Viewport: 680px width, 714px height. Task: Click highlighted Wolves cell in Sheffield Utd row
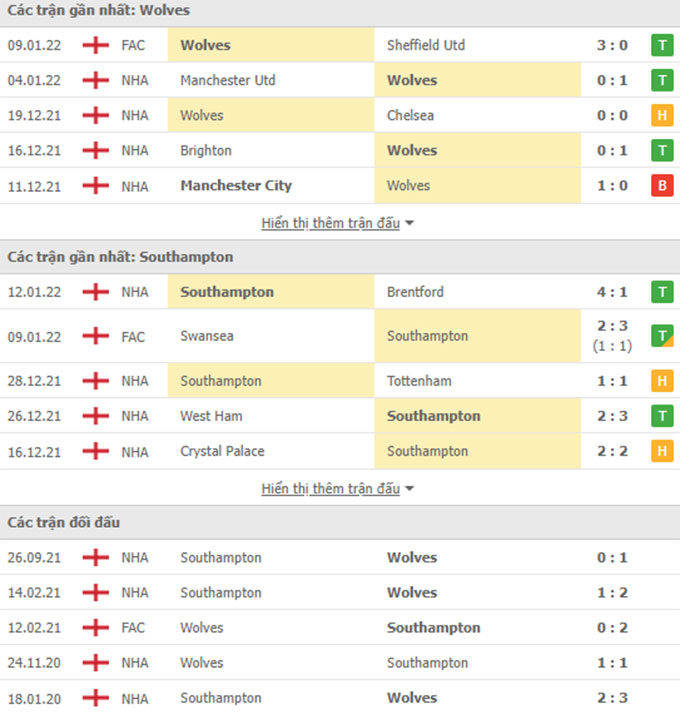(x=271, y=45)
